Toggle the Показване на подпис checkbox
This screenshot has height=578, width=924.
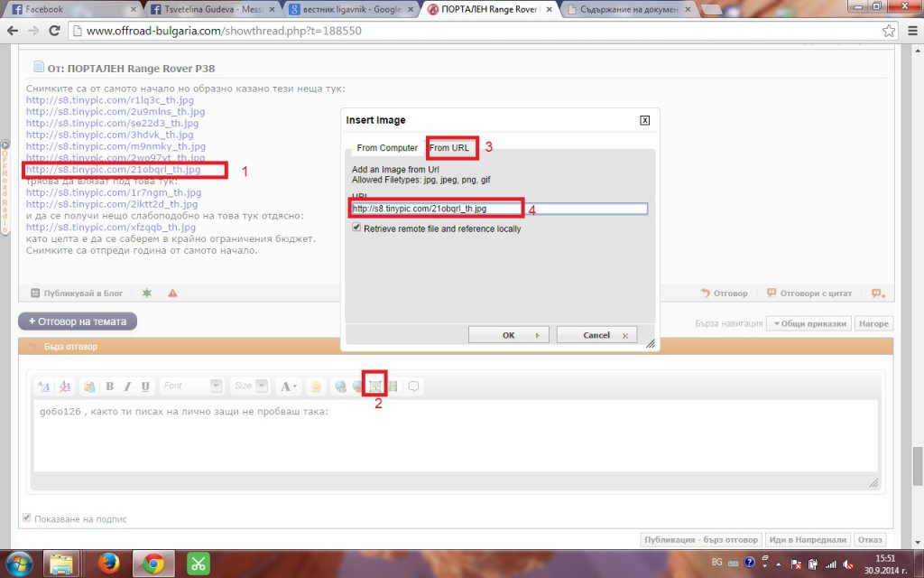coord(26,517)
